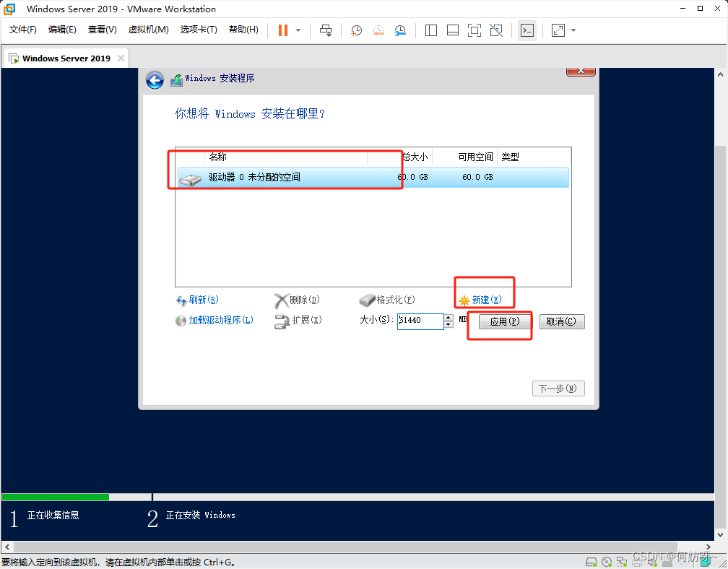Viewport: 728px width, 569px height.
Task: Take a snapshot of the VM
Action: 356,30
